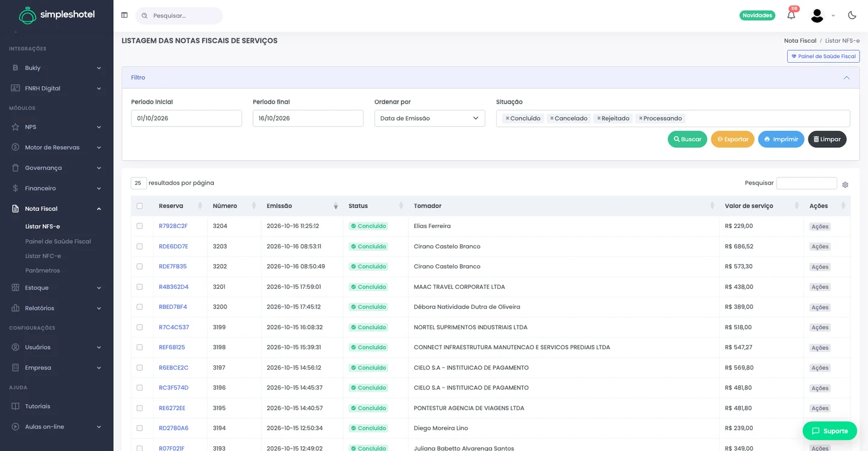Tick the select-all checkbox in table header
This screenshot has height=451, width=868.
140,206
